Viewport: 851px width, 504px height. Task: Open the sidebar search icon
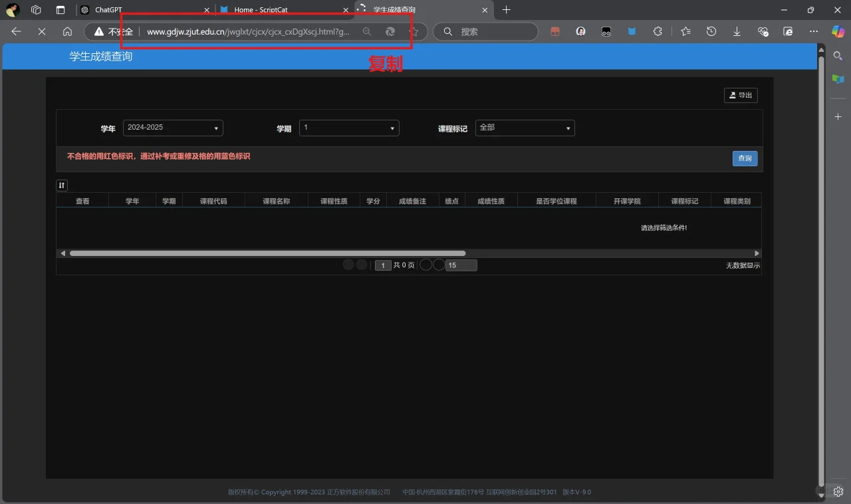pyautogui.click(x=838, y=57)
